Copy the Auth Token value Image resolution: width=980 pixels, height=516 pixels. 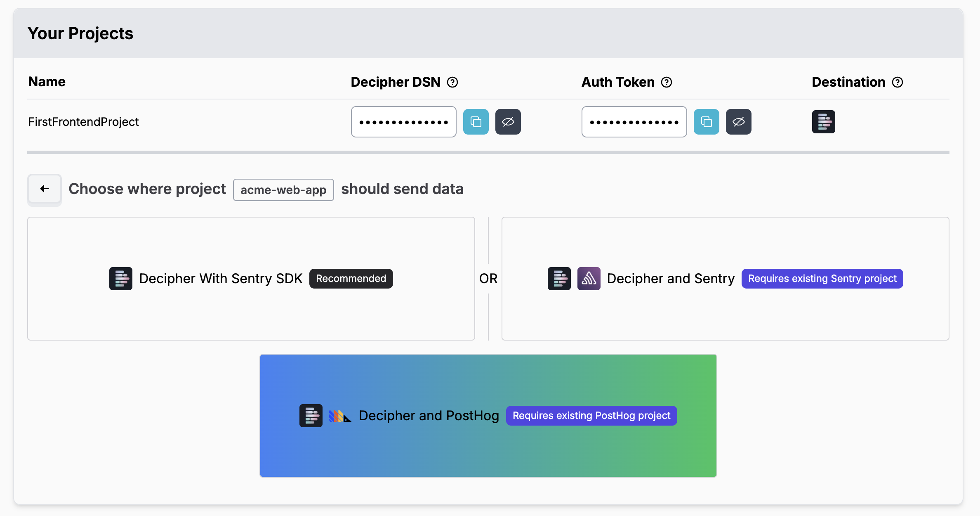[706, 122]
